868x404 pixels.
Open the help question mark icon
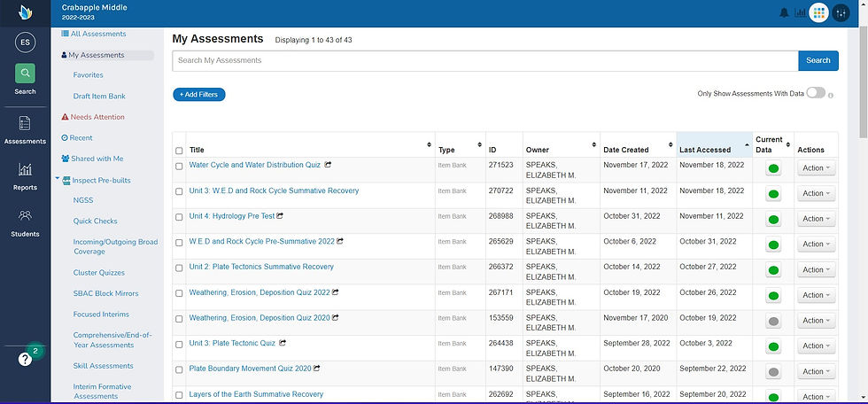pyautogui.click(x=25, y=359)
